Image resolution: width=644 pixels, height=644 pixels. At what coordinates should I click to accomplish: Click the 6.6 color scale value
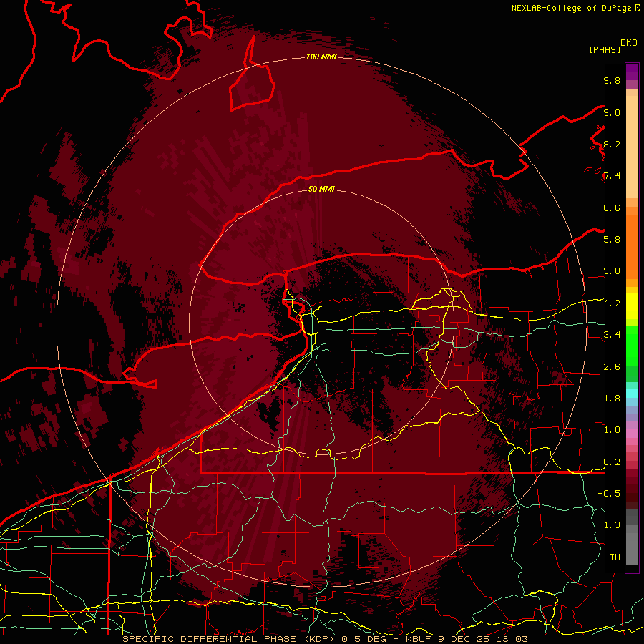(x=612, y=208)
